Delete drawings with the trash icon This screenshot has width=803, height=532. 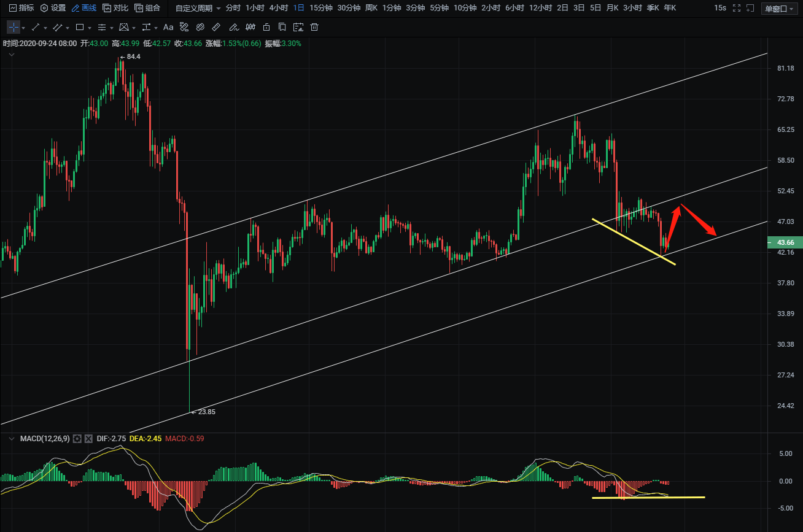(x=314, y=28)
